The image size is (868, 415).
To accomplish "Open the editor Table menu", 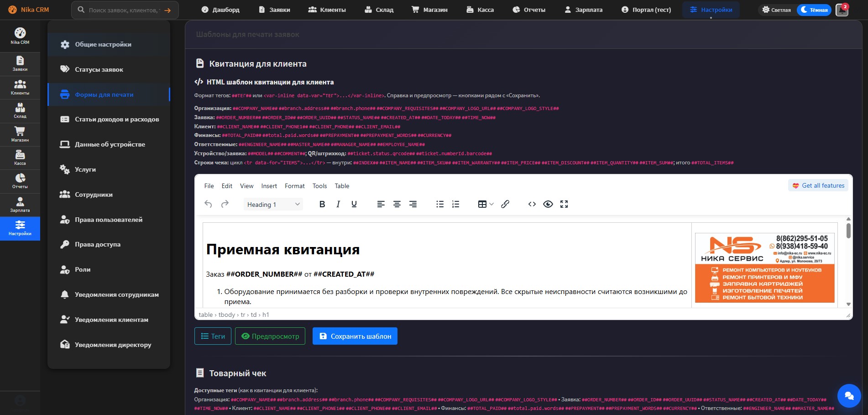I will tap(342, 186).
